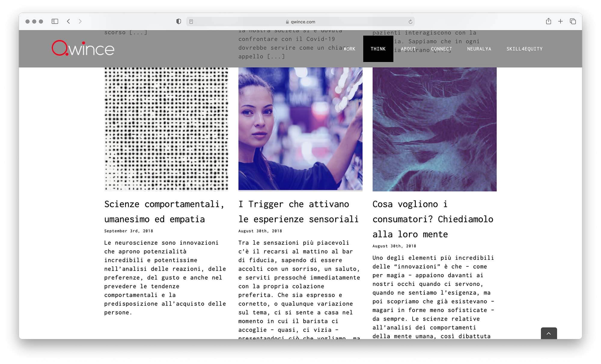Viewport: 601px width, 364px height.
Task: Click the date "September 3rd, 2018"
Action: pyautogui.click(x=129, y=231)
